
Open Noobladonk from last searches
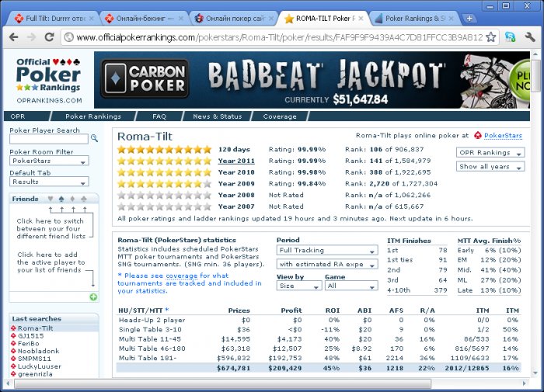tap(39, 351)
